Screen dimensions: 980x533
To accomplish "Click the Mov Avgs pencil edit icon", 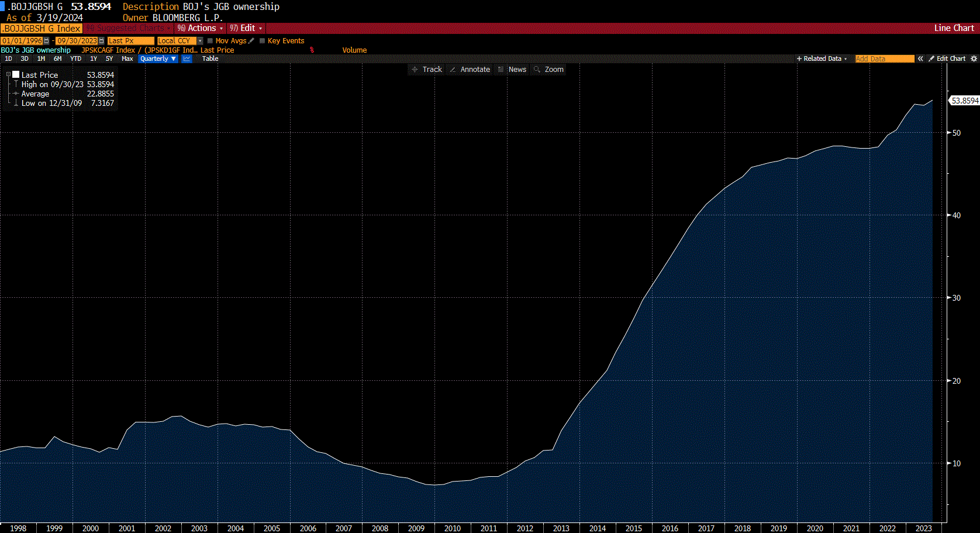I will 251,41.
